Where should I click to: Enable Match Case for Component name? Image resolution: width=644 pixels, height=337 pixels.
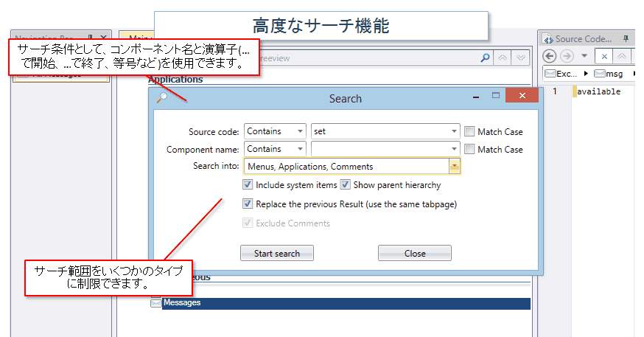469,149
